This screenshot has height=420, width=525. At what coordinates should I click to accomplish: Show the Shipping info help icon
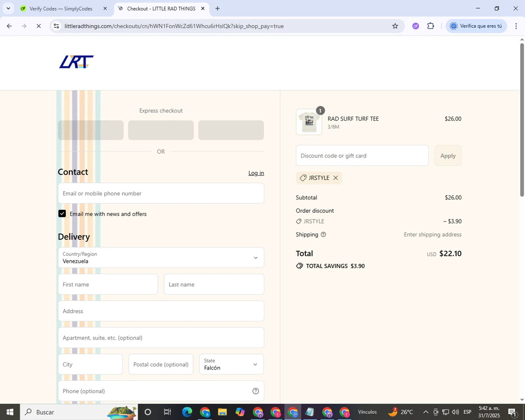click(323, 234)
